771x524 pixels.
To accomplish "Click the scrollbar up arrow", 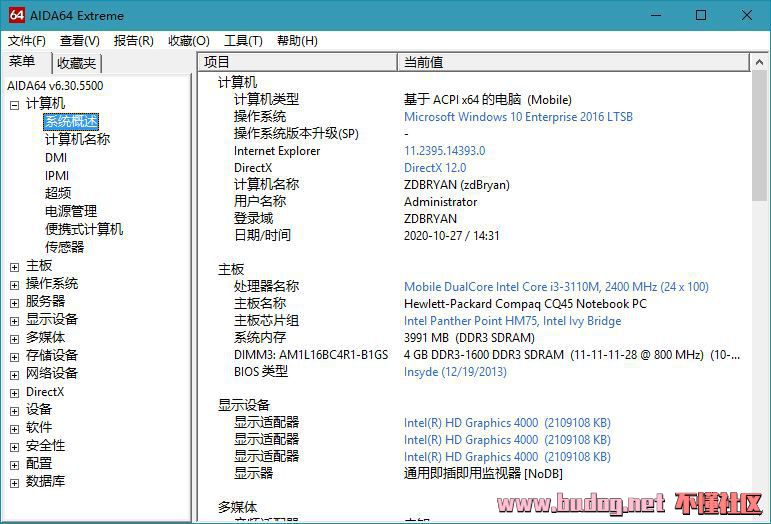I will click(x=759, y=62).
